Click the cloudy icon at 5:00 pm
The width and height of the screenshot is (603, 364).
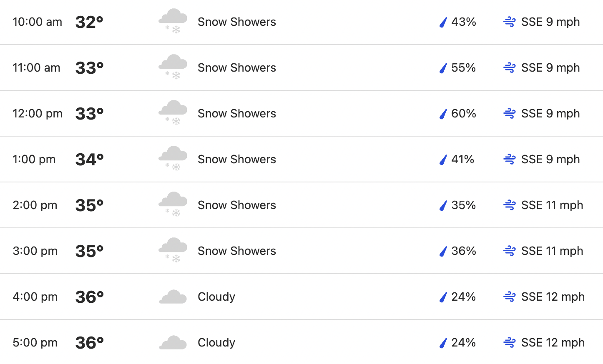coord(173,342)
